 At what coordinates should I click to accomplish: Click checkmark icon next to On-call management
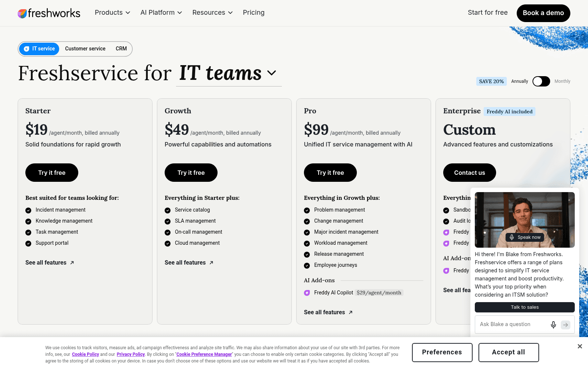(x=168, y=233)
